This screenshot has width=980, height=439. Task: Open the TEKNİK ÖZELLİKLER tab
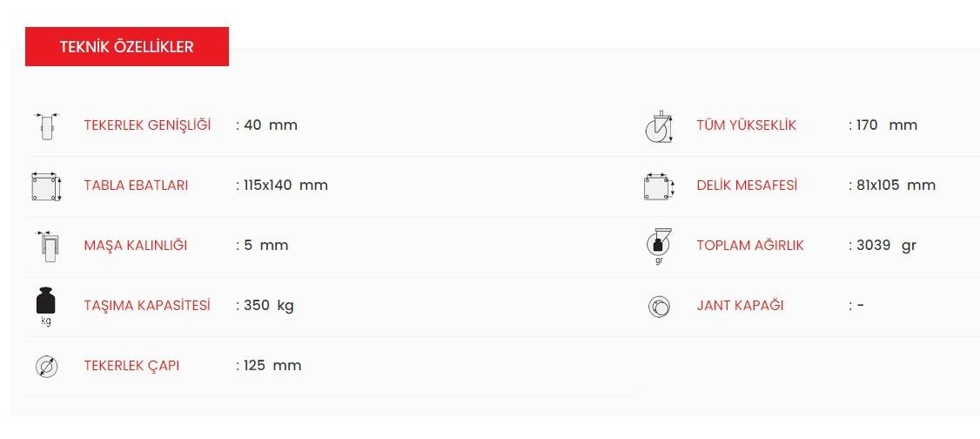pos(127,46)
